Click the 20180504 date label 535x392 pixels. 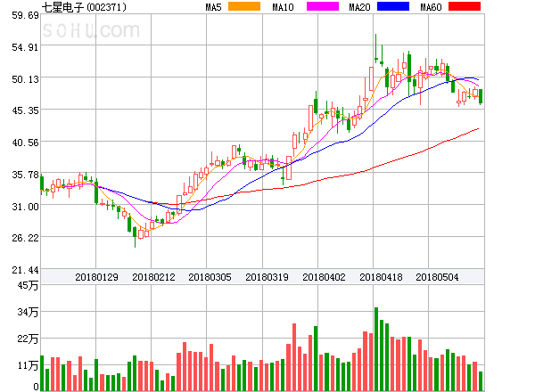pos(437,277)
